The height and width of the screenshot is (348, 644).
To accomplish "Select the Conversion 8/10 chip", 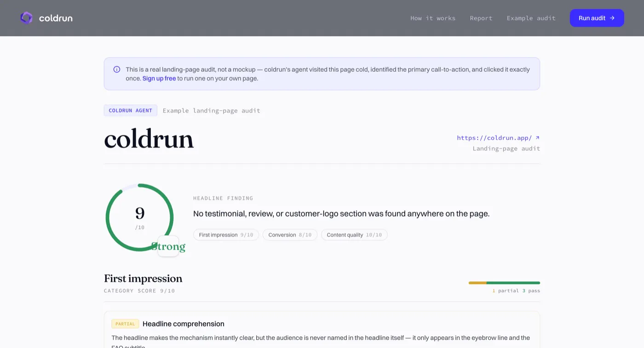I will click(x=290, y=235).
